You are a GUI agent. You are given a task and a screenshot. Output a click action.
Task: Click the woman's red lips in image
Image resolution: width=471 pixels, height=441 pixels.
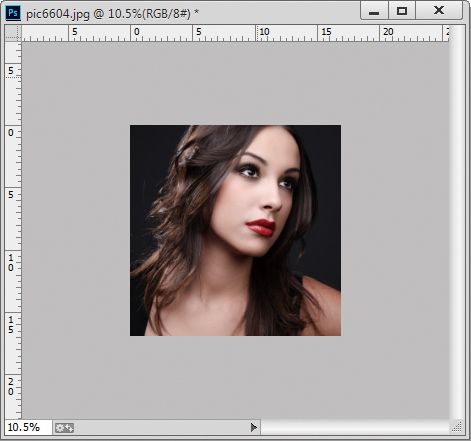[x=261, y=227]
